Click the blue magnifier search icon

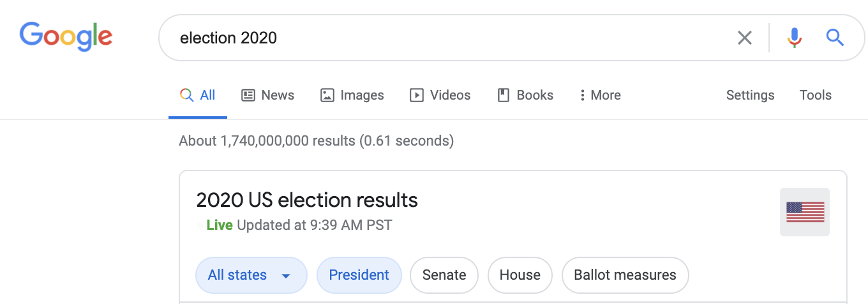point(835,38)
